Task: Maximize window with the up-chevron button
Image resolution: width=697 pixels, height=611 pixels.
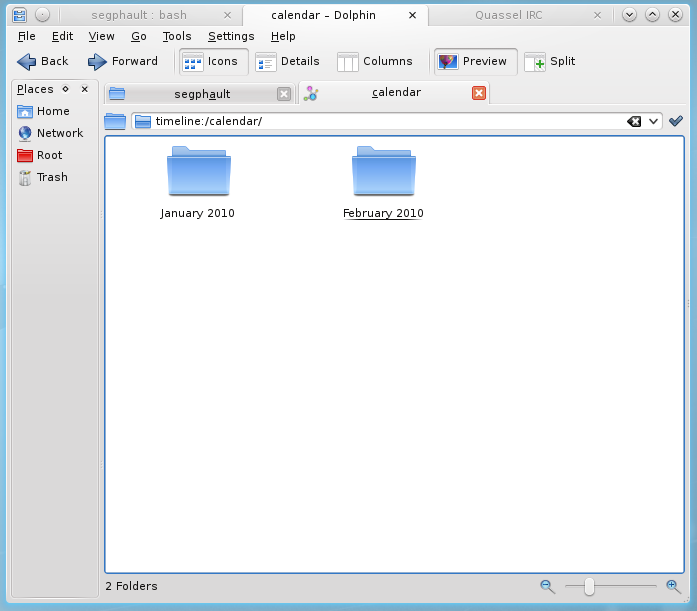Action: pyautogui.click(x=652, y=15)
